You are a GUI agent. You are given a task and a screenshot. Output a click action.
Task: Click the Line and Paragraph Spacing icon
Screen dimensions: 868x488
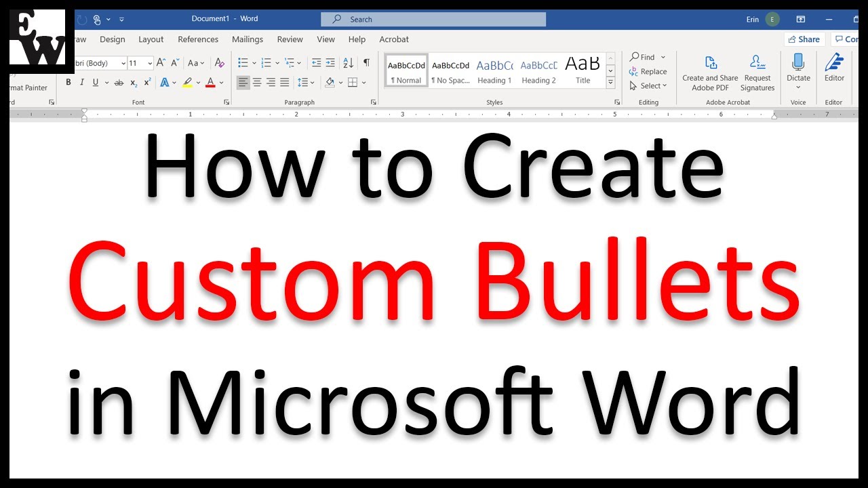[302, 83]
